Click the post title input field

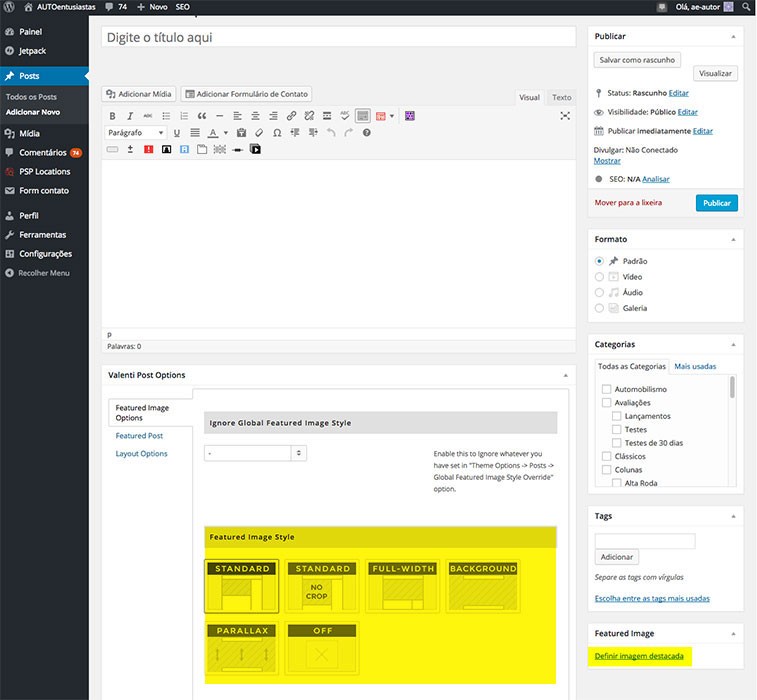tap(338, 38)
